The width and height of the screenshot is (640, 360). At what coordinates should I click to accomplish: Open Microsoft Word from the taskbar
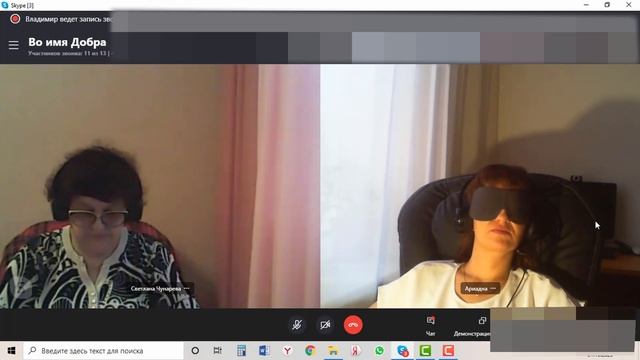(264, 351)
